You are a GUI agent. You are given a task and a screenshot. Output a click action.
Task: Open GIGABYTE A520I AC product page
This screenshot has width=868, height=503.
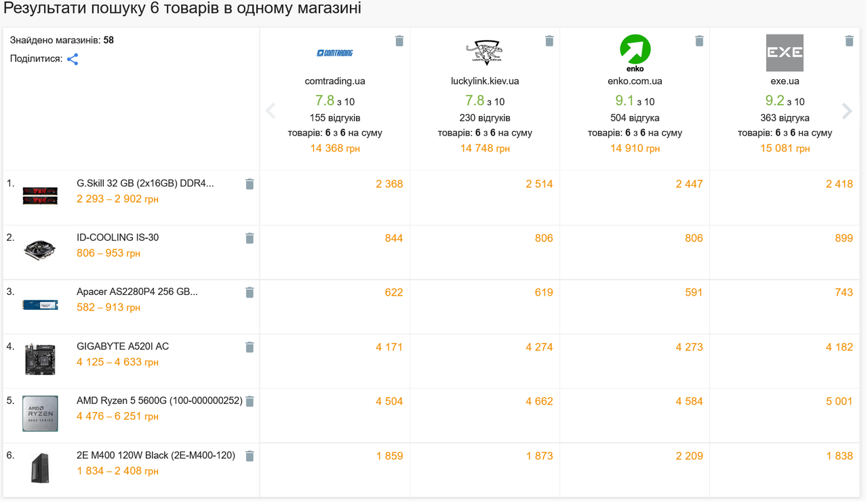(x=123, y=346)
